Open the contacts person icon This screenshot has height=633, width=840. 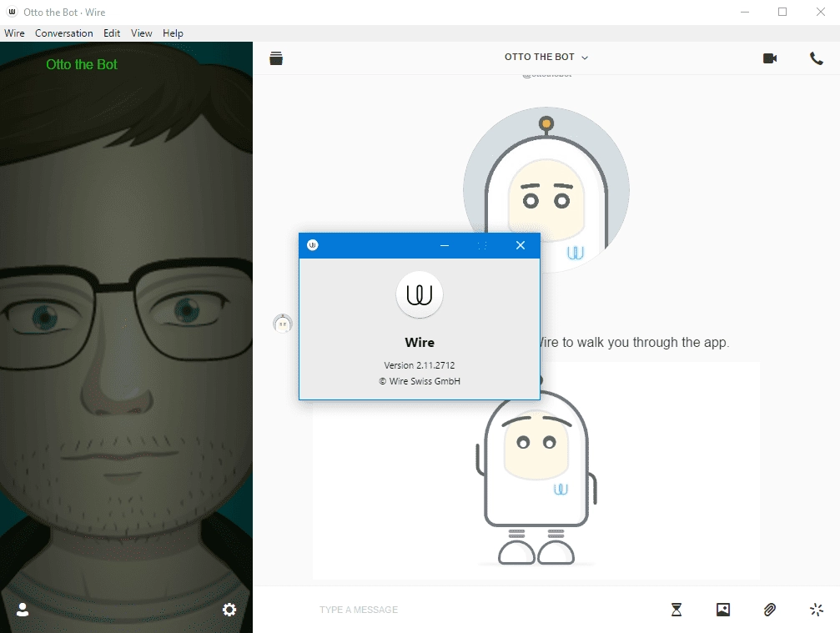click(23, 610)
